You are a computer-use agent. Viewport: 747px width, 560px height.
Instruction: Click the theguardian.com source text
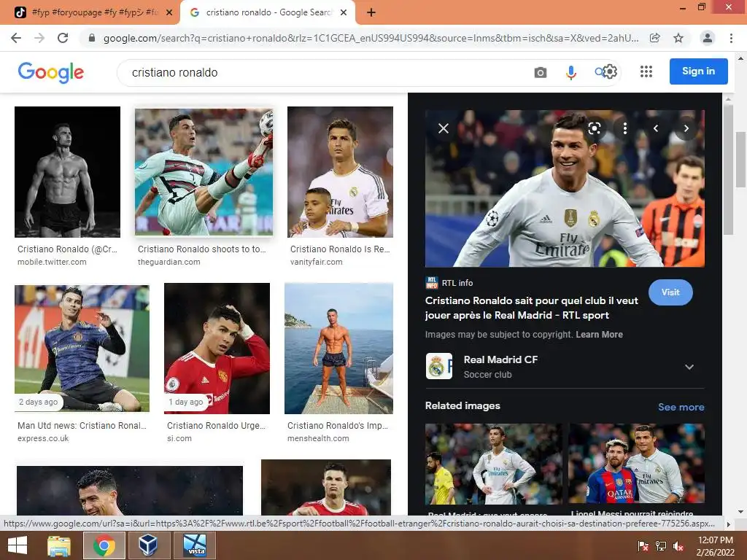click(x=169, y=262)
